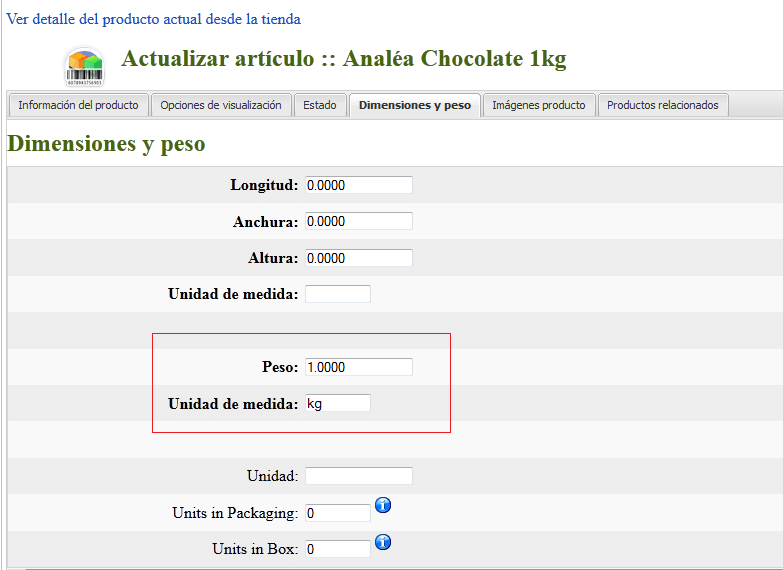Screen dimensions: 783x570
Task: Click the Units in Box label
Action: [255, 549]
